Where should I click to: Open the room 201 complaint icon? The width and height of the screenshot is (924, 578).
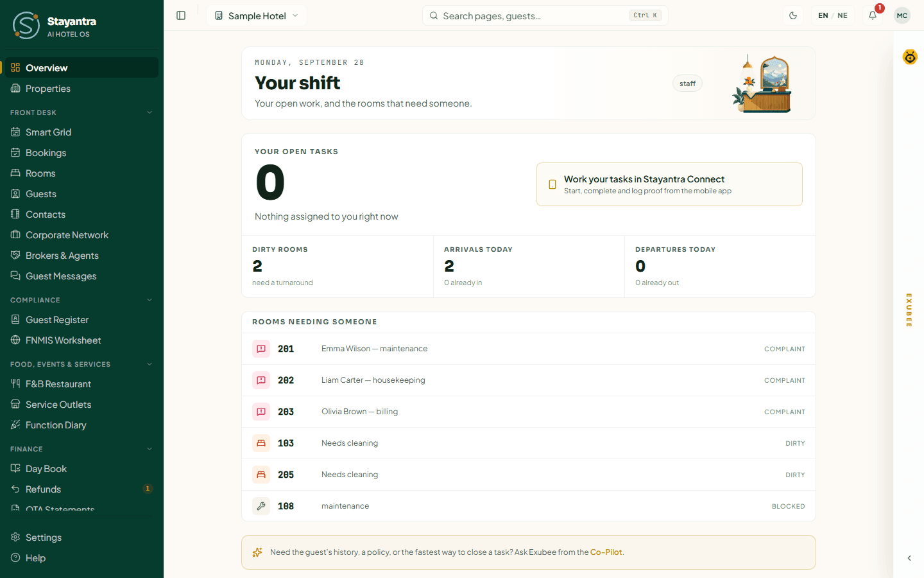coord(261,349)
